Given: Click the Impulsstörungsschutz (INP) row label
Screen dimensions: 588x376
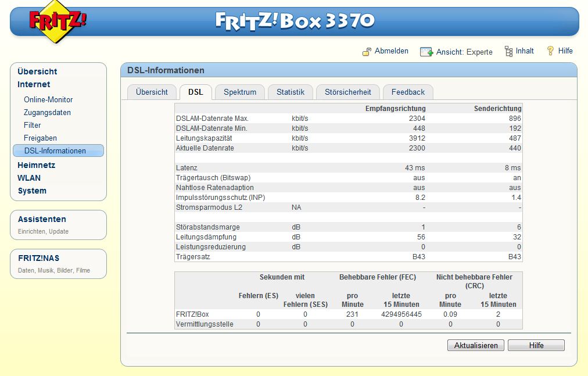Looking at the screenshot, I should click(x=221, y=198).
